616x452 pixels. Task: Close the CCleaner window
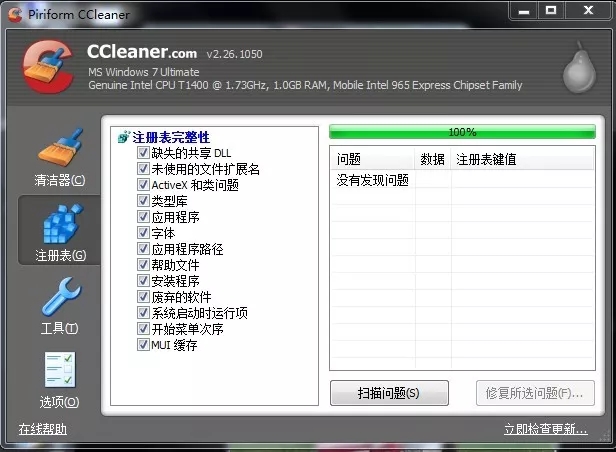tap(588, 11)
